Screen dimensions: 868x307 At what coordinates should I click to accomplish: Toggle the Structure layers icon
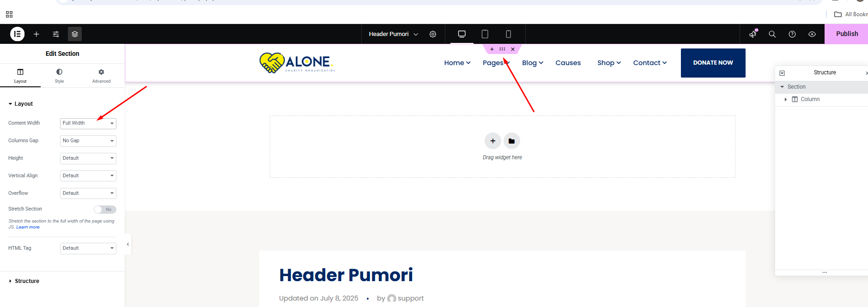point(75,34)
